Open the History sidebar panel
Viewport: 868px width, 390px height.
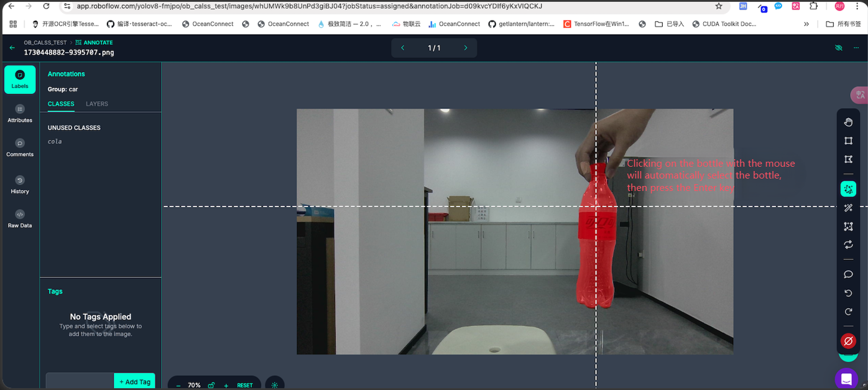(x=20, y=185)
